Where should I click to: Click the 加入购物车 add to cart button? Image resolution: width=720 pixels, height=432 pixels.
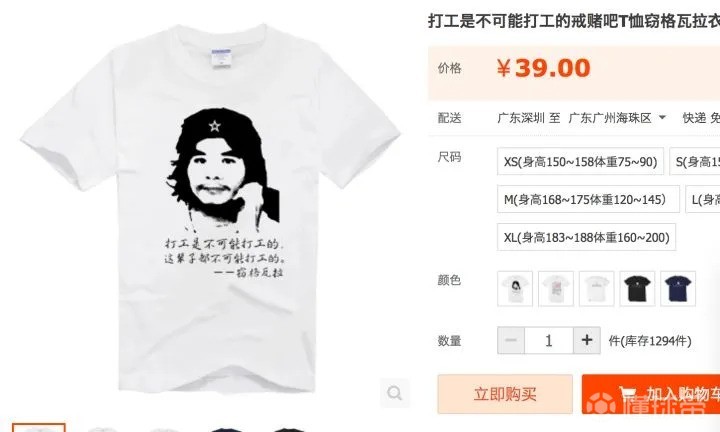pos(651,394)
